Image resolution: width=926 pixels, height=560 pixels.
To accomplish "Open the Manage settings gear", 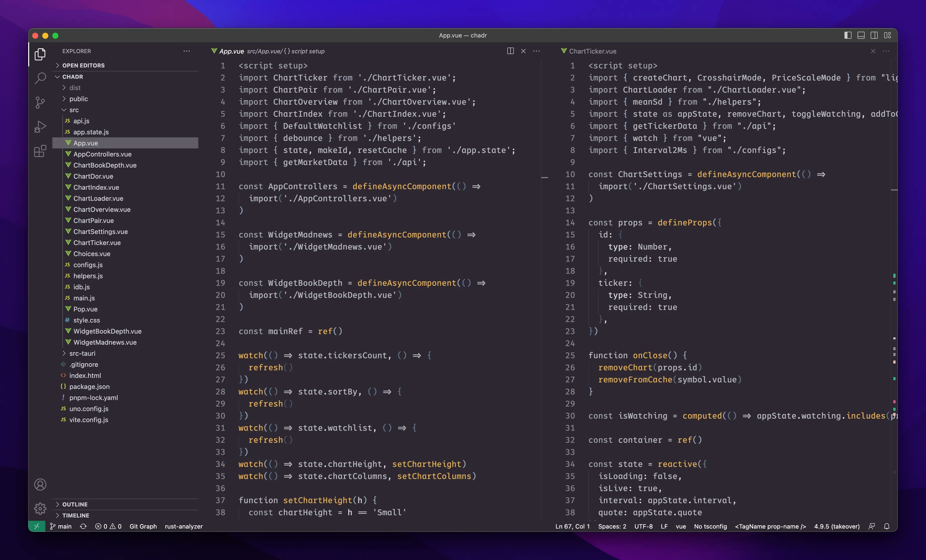I will click(x=40, y=508).
